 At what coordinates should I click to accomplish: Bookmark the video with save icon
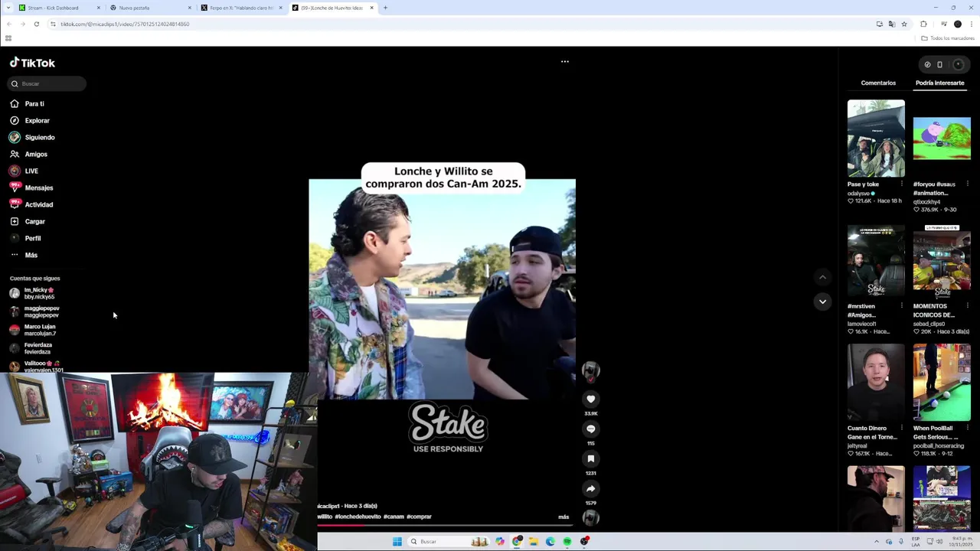click(x=590, y=458)
